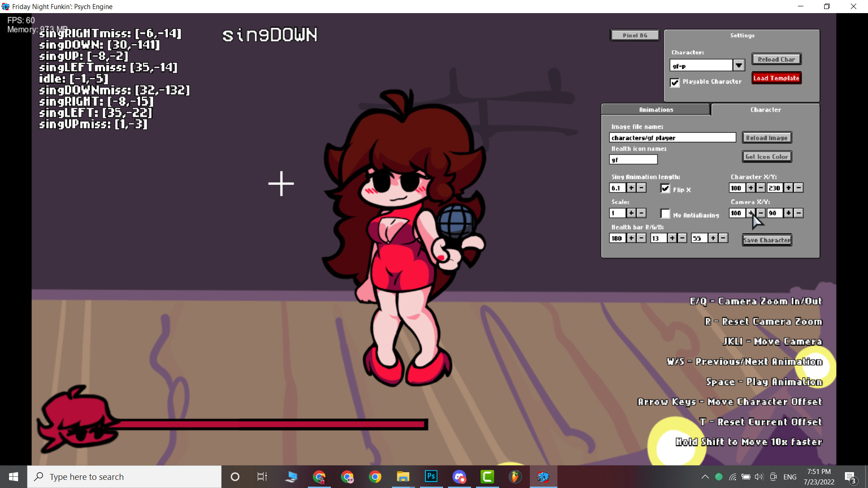
Task: Show hidden system tray icons chevron
Action: point(705,477)
